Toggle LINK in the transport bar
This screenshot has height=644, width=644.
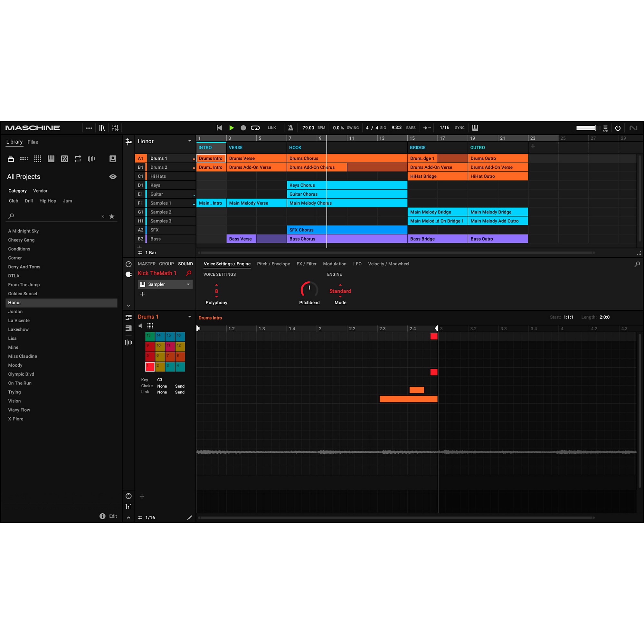click(272, 128)
